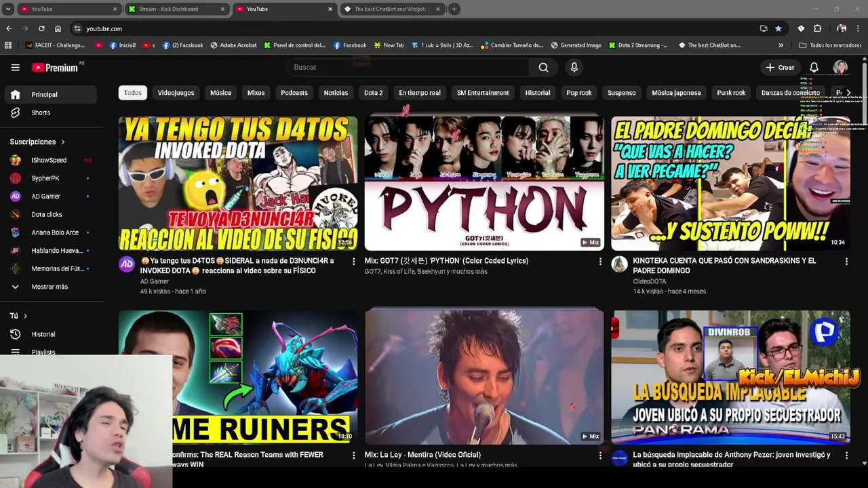868x488 pixels.
Task: Select the Pop rock filter chip
Action: point(579,93)
